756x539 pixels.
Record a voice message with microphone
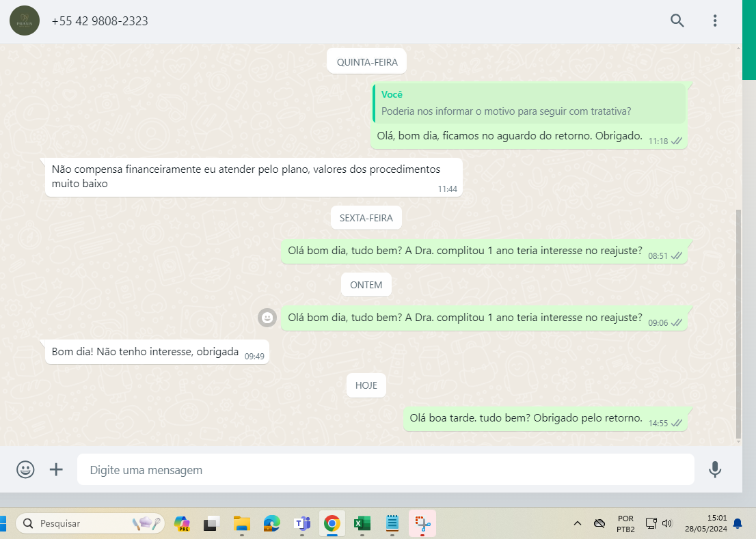714,469
